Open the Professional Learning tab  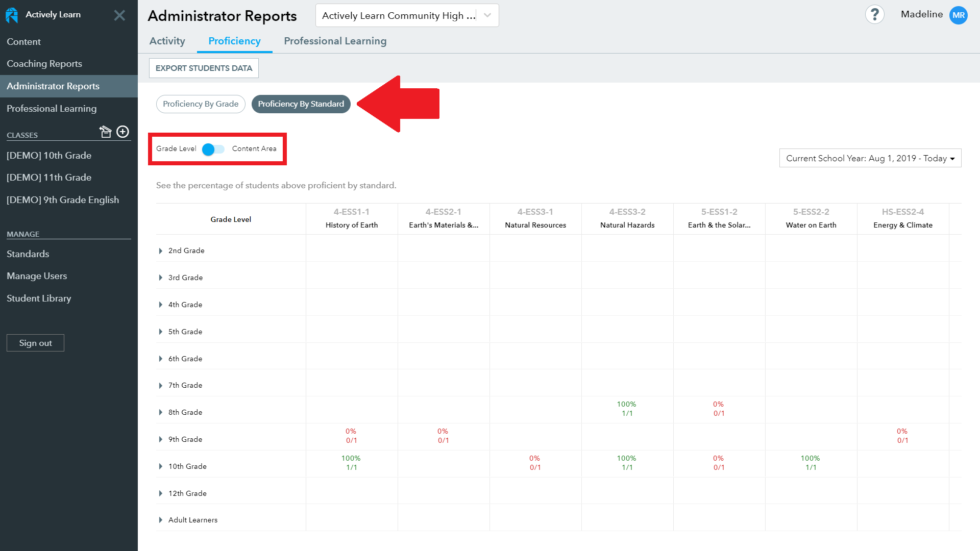[335, 41]
